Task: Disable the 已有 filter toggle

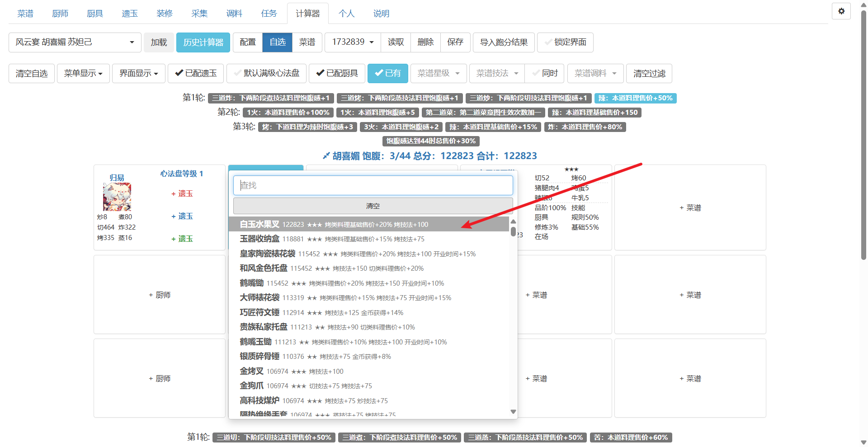Action: pos(387,73)
